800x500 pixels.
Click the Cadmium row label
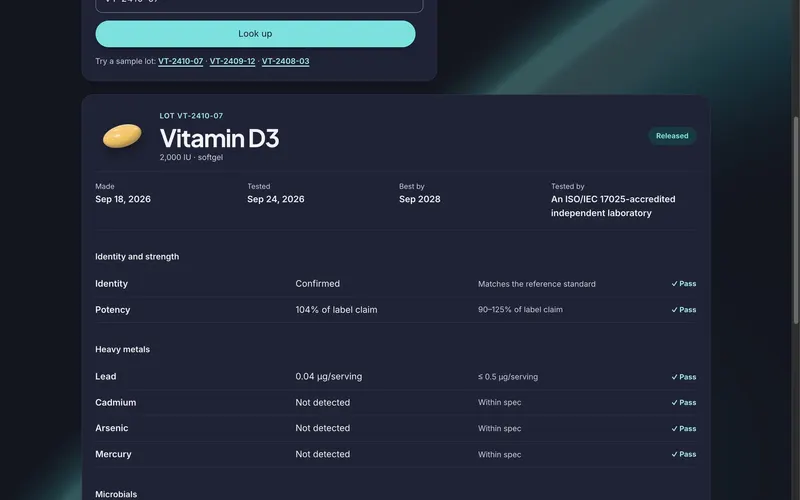116,403
